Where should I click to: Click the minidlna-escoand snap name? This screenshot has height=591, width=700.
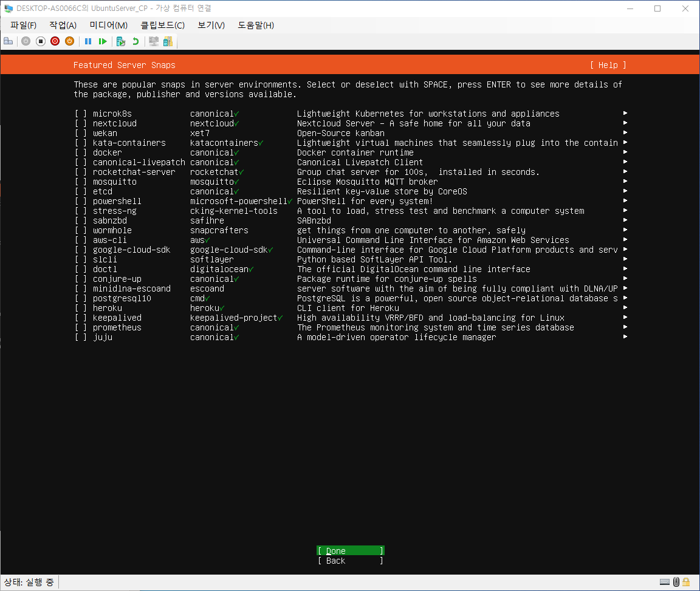click(x=132, y=289)
